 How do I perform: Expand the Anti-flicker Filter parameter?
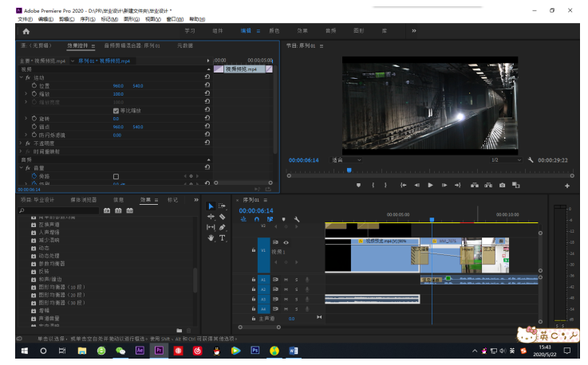coord(26,135)
